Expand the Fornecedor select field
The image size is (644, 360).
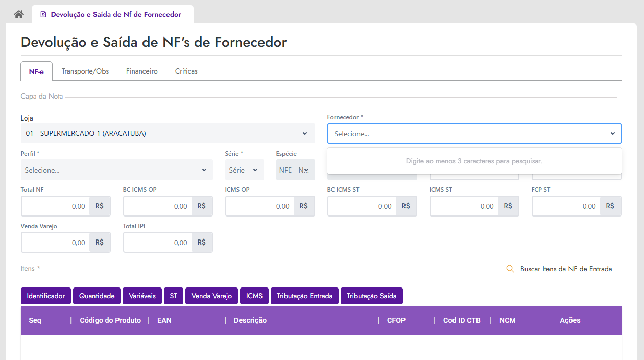point(474,134)
